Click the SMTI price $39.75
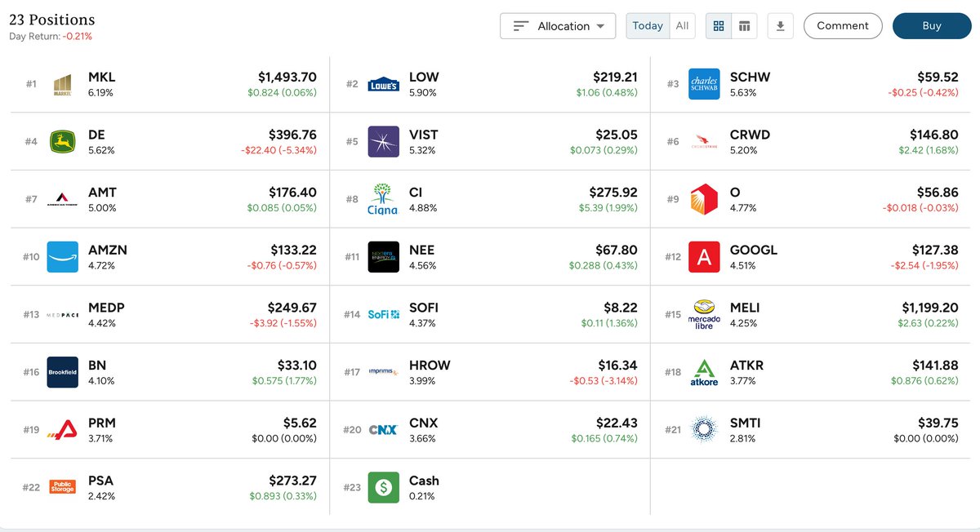Viewport: 980px width, 532px height. click(938, 423)
